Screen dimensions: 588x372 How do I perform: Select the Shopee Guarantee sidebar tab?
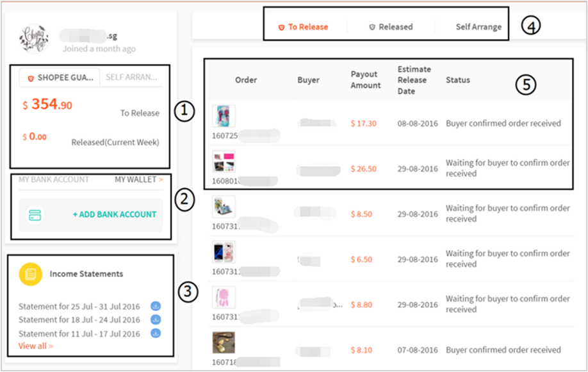[60, 78]
